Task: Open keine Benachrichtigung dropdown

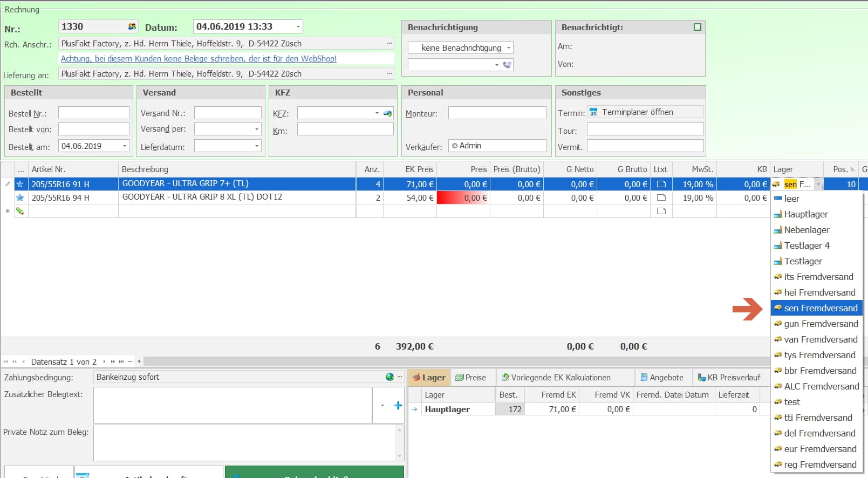Action: point(508,48)
